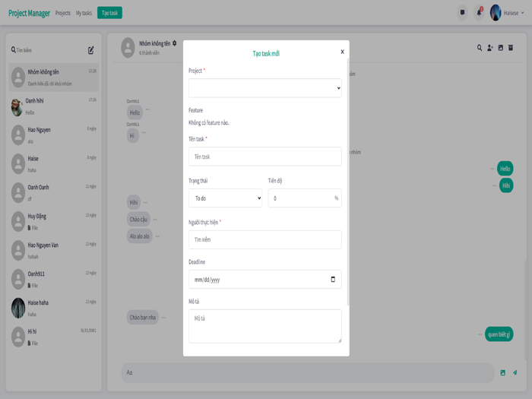Click the Deadline date field
This screenshot has height=399, width=532.
click(x=265, y=279)
